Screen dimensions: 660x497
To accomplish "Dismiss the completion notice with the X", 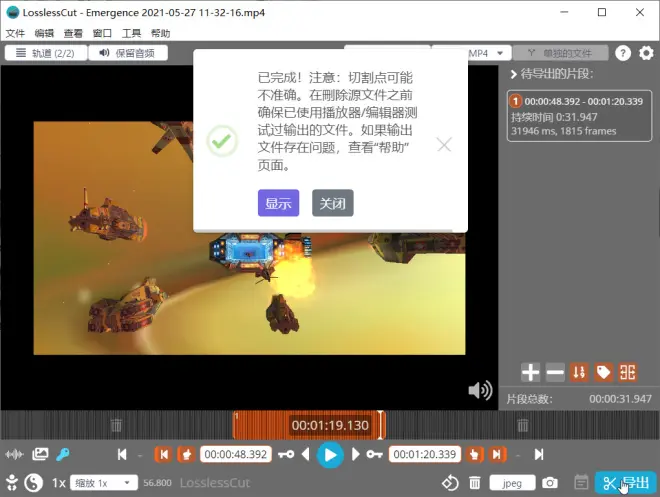I will click(x=444, y=145).
